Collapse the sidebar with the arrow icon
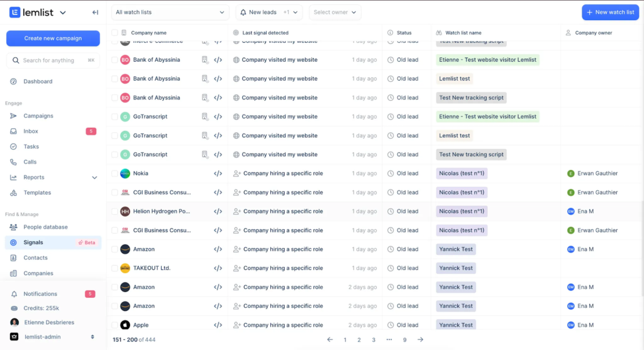This screenshot has height=350, width=644. [x=95, y=13]
